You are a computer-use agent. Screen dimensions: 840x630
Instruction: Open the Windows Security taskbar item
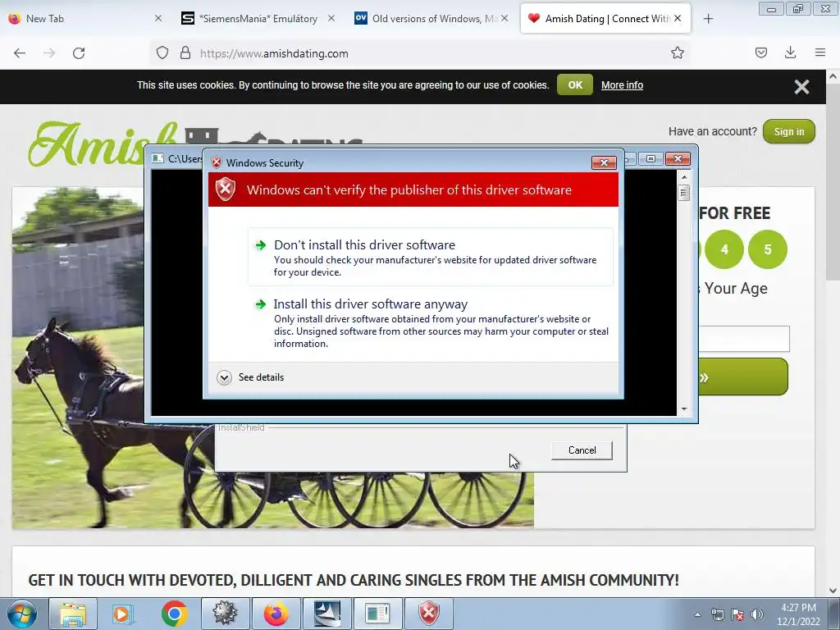(x=428, y=614)
